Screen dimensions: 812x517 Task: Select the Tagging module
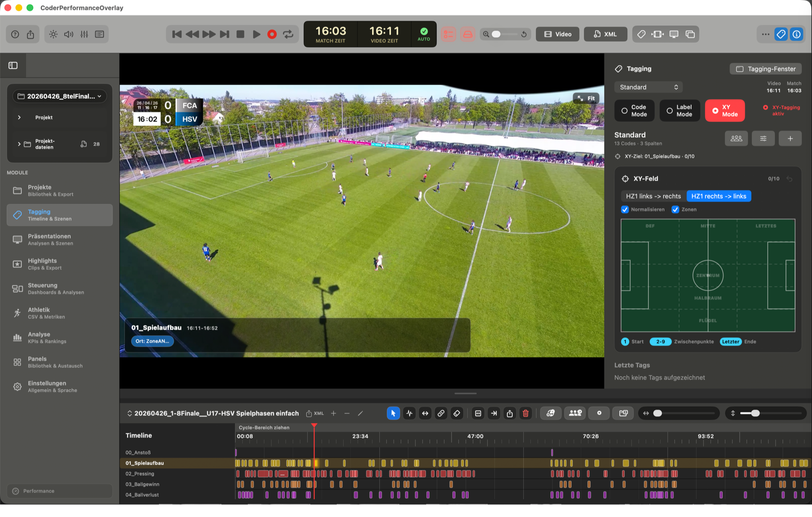60,215
